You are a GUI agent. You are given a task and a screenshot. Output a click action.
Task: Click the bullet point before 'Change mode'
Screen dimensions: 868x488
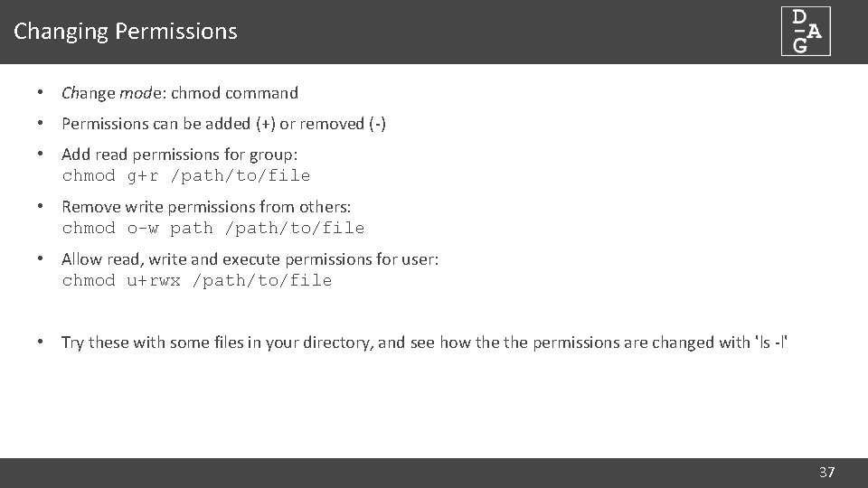click(41, 93)
